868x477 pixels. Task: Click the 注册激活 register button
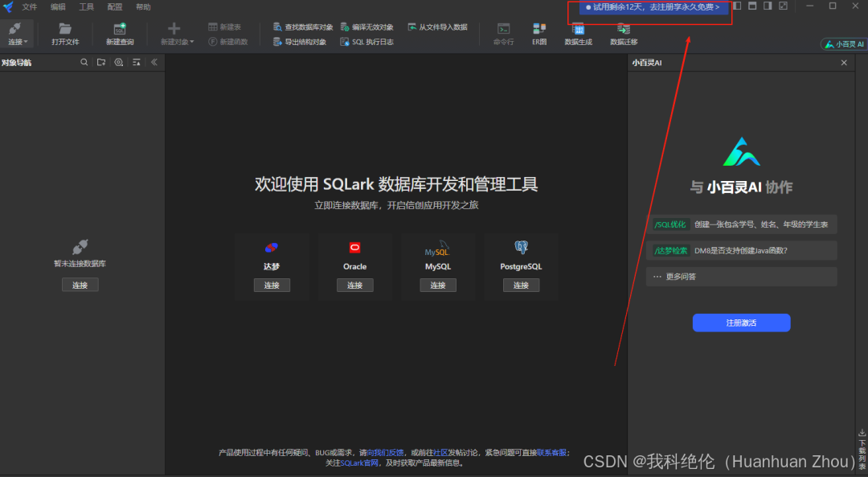click(741, 323)
